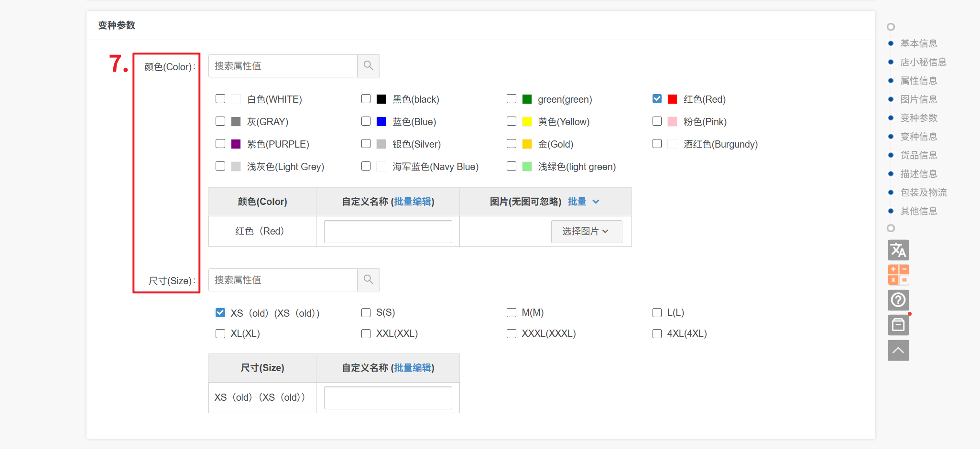Click the blue color swatch
The height and width of the screenshot is (449, 980).
click(x=381, y=122)
